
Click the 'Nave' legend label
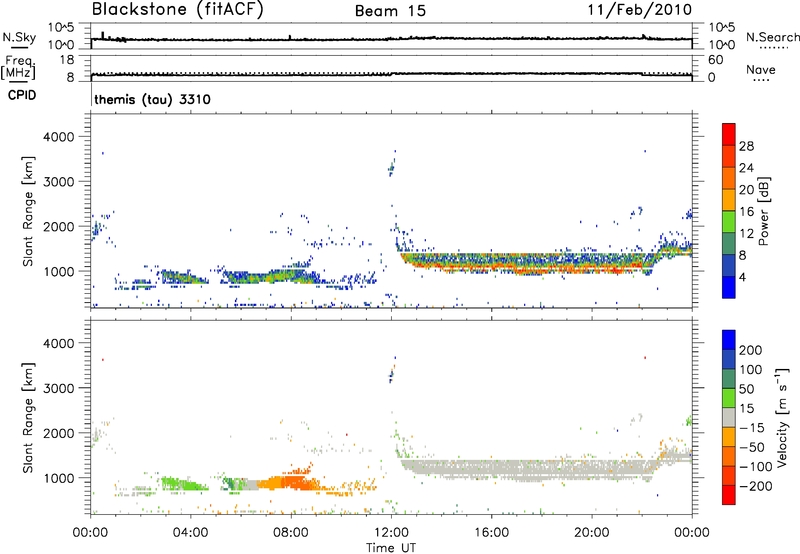[761, 70]
